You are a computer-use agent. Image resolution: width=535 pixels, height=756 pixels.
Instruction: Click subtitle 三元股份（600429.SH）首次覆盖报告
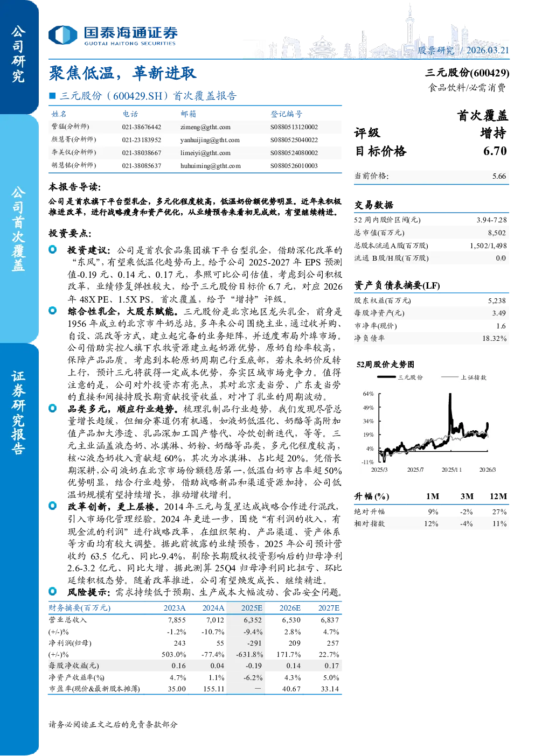[148, 96]
